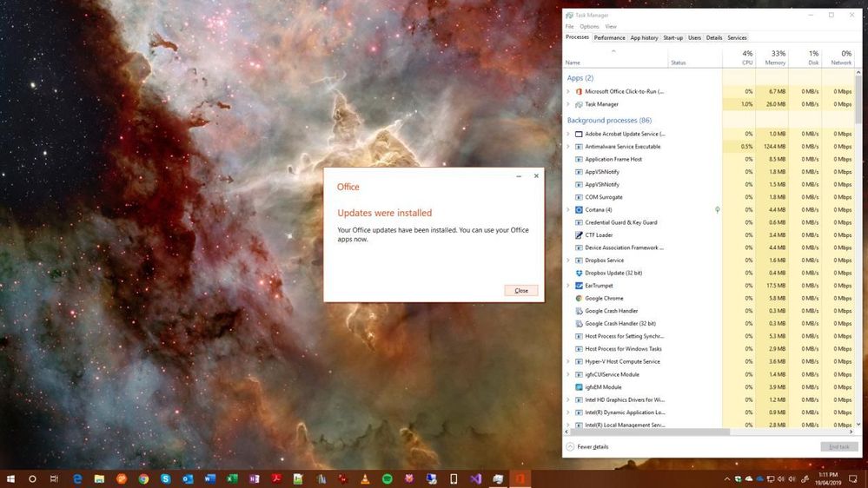
Task: Expand igfxCUIService Module row
Action: click(x=568, y=374)
